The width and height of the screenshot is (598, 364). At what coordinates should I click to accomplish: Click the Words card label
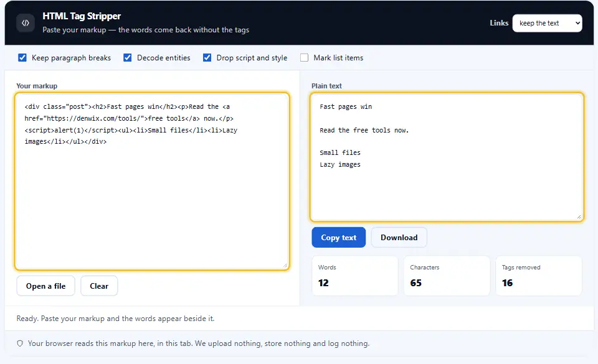(x=327, y=268)
